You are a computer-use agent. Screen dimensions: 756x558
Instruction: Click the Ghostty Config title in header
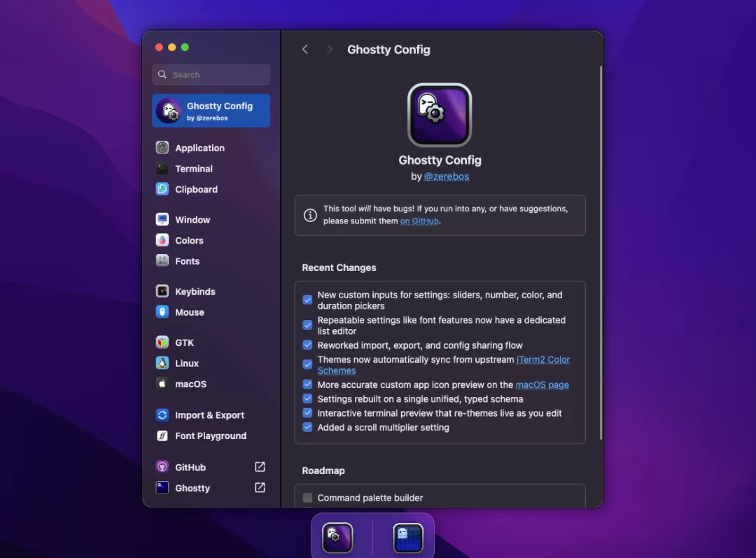[388, 50]
